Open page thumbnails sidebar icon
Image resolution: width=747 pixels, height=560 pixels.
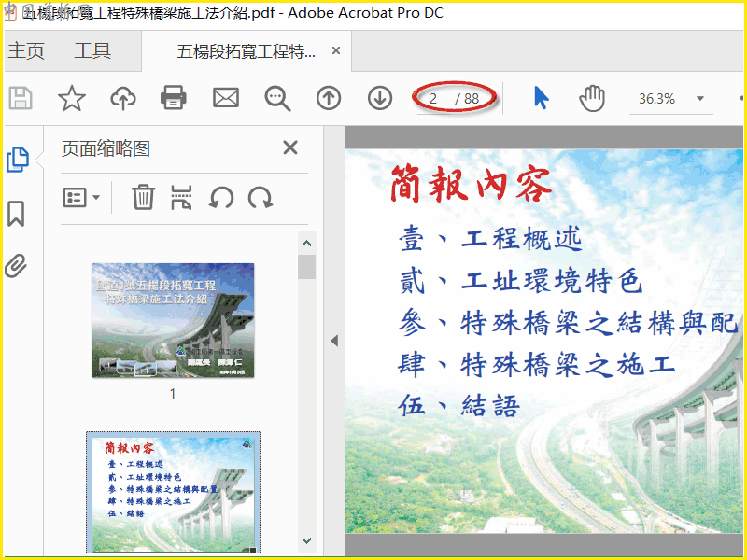point(18,160)
